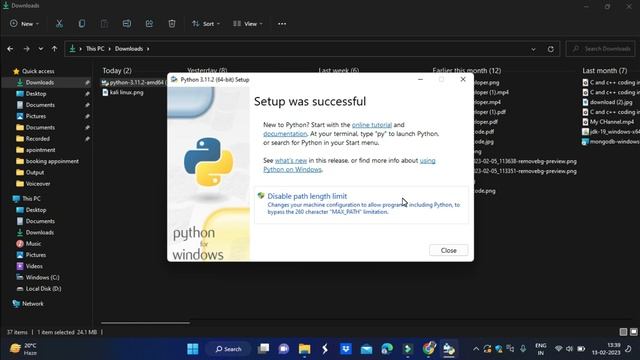The width and height of the screenshot is (640, 360).
Task: Open the View dropdown menu
Action: pos(248,24)
